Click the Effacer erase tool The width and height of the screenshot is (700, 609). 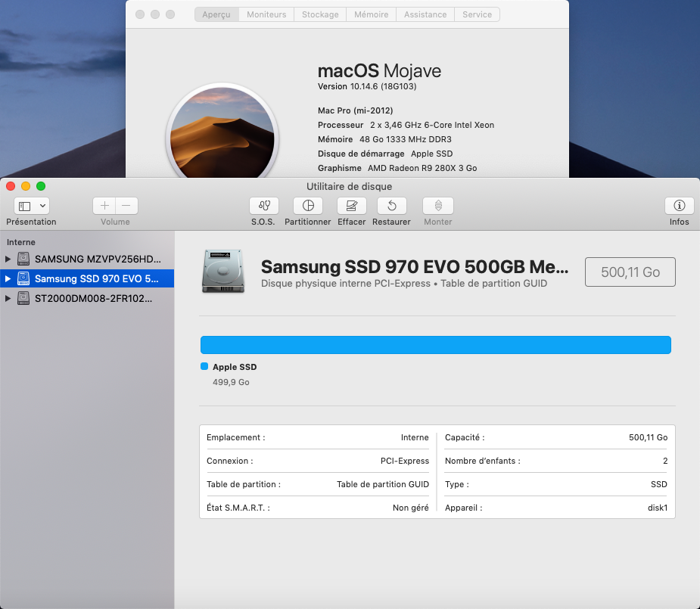352,206
